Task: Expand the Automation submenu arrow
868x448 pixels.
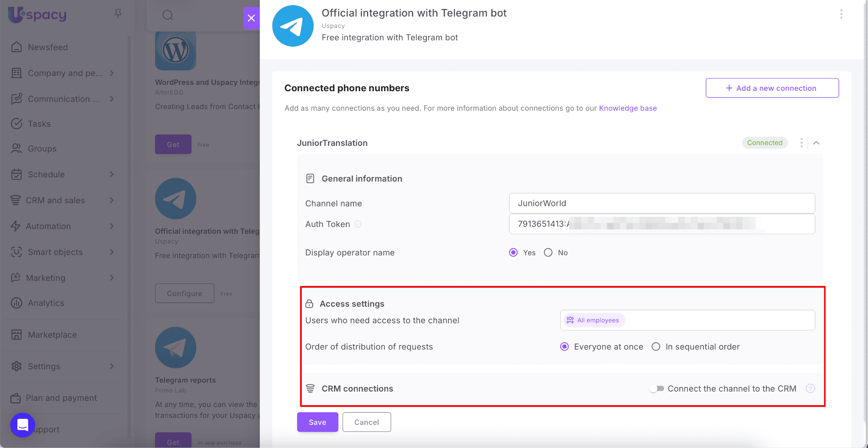Action: tap(112, 226)
